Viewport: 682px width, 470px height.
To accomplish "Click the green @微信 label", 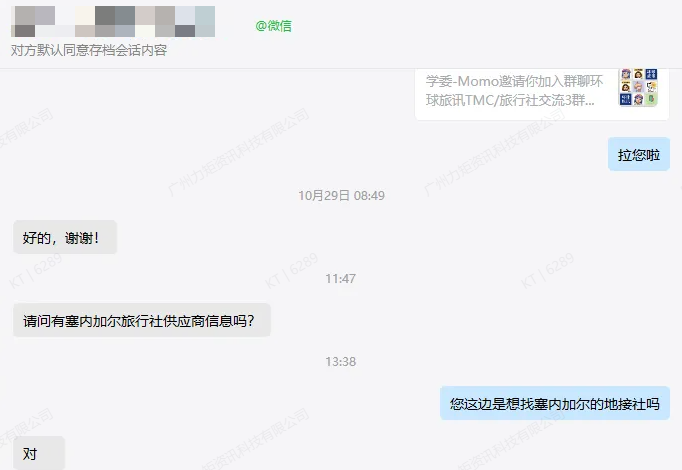I will coord(274,26).
